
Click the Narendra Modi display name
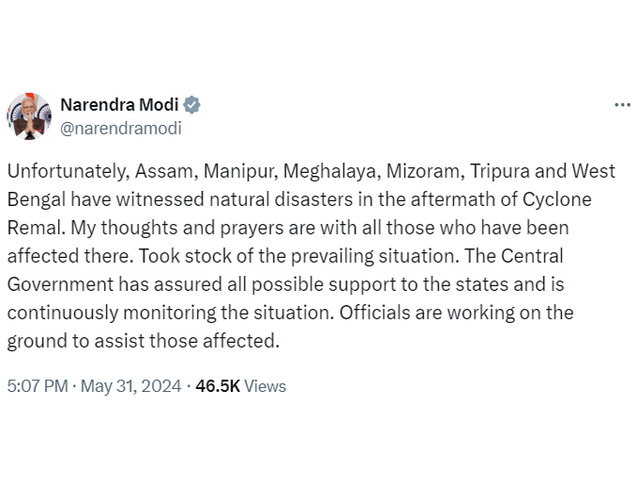tap(120, 105)
